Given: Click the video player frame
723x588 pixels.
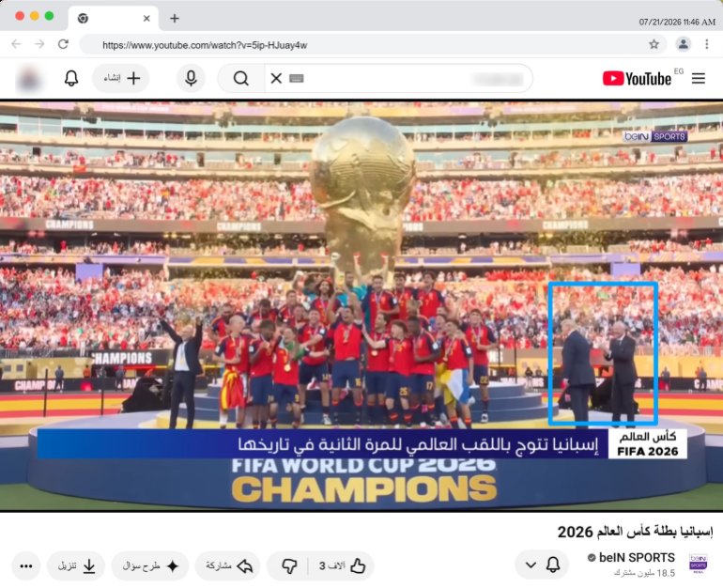Looking at the screenshot, I should [x=361, y=305].
